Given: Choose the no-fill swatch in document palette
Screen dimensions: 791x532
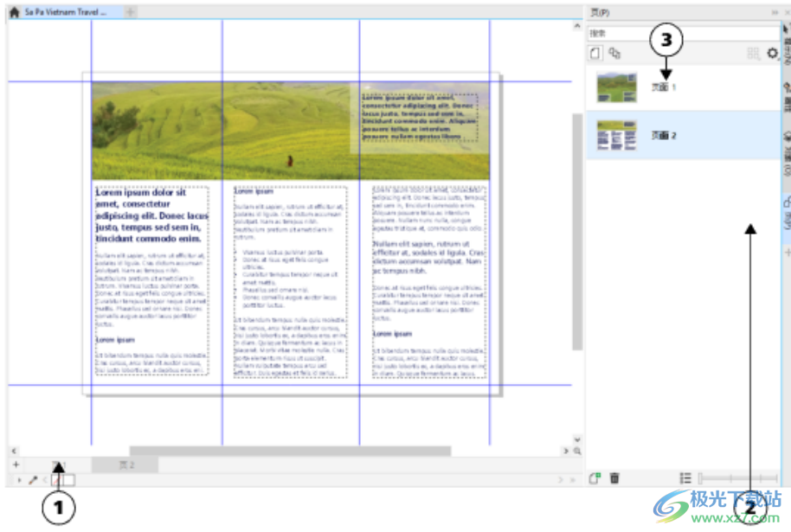Looking at the screenshot, I should click(56, 480).
